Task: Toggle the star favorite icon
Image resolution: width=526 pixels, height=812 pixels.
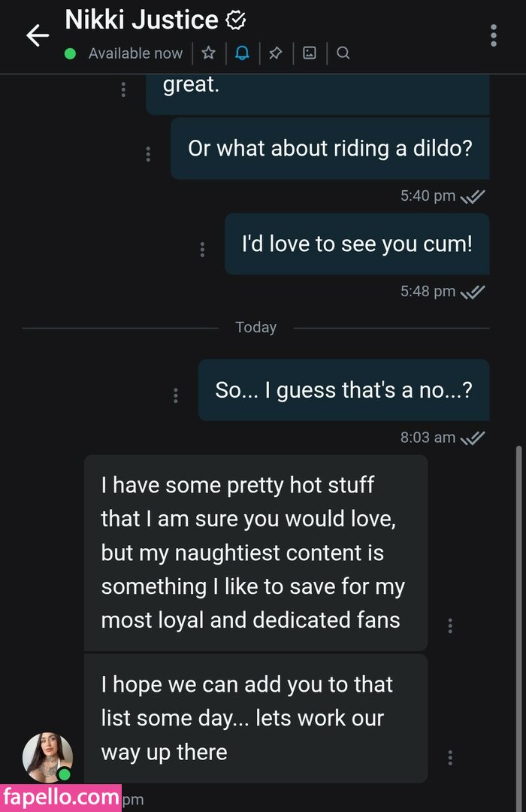Action: click(x=209, y=53)
